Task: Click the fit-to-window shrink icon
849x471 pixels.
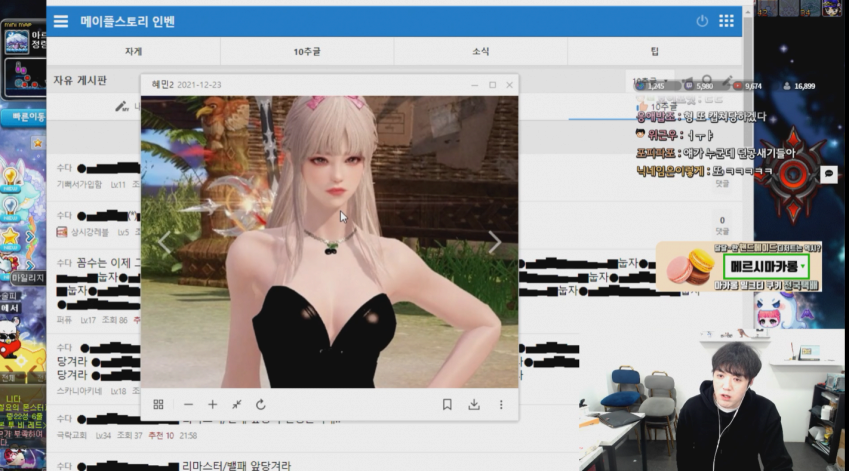Action: point(237,404)
